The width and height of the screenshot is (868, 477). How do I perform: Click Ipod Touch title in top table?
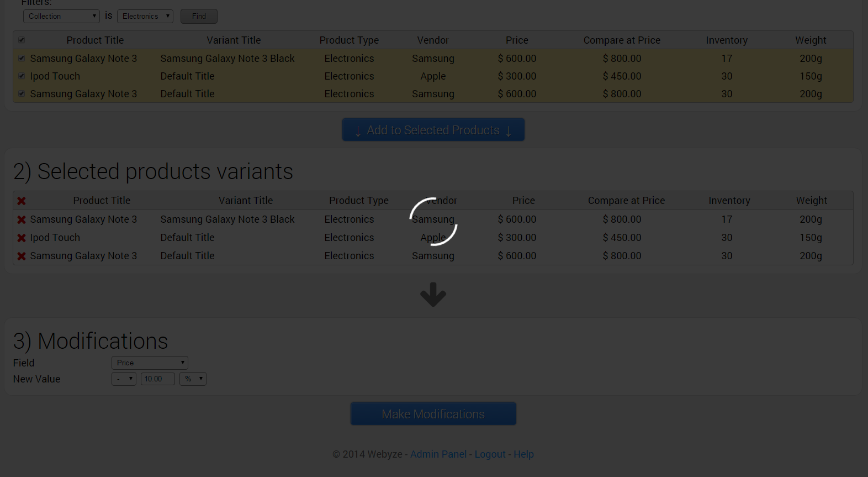point(55,76)
